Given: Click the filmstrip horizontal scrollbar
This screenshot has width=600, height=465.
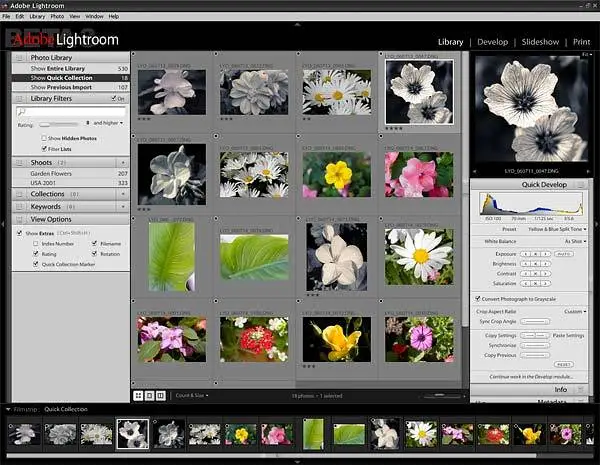Looking at the screenshot, I should (271, 456).
